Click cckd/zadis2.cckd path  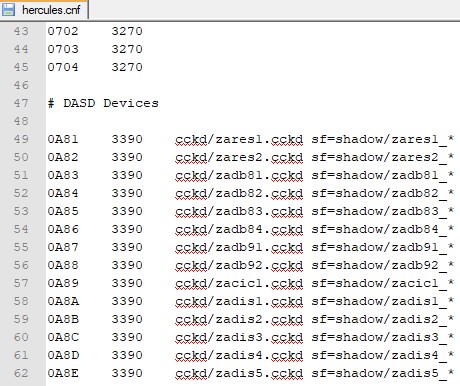(239, 319)
